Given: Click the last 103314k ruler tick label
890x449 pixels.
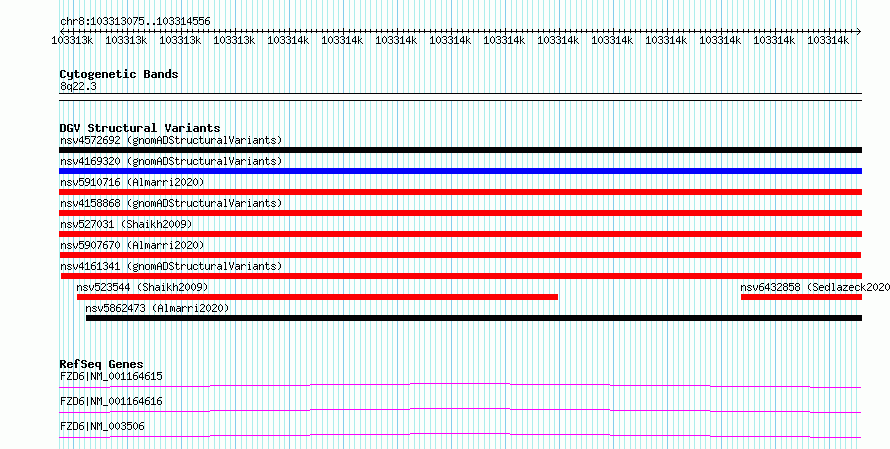Looking at the screenshot, I should (x=828, y=40).
